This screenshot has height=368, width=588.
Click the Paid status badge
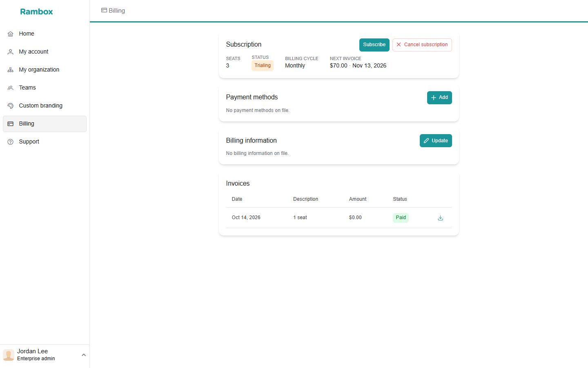(x=401, y=218)
